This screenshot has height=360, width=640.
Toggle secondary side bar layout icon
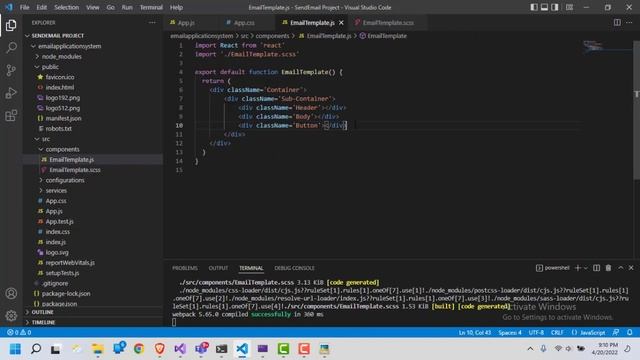[555, 7]
